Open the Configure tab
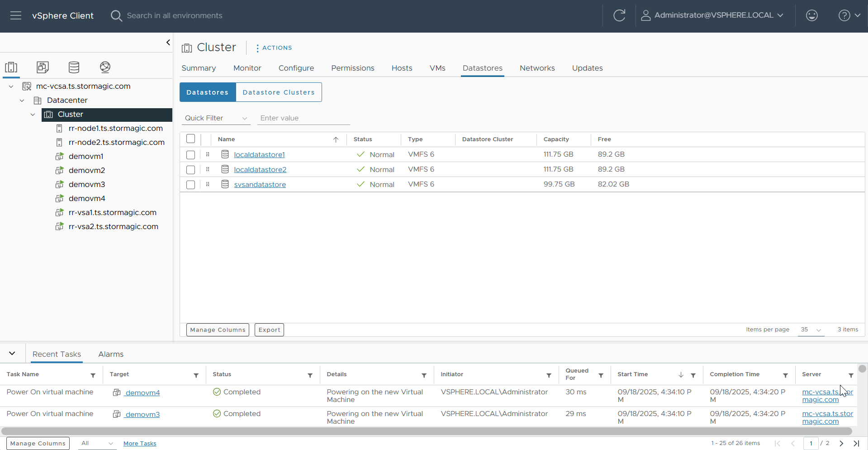Viewport: 868px width, 450px height. 296,68
